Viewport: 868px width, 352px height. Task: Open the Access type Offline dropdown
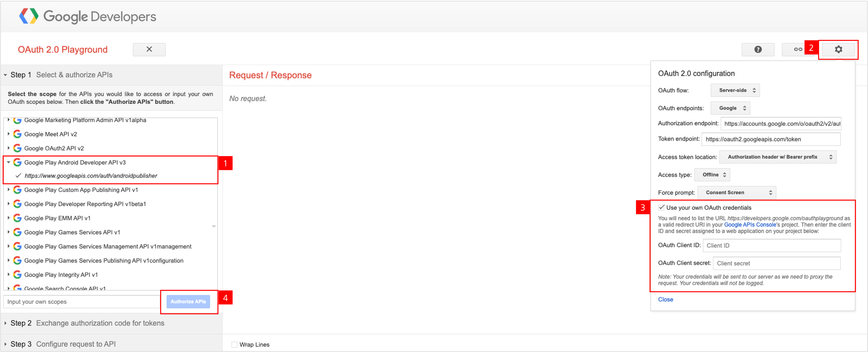pyautogui.click(x=712, y=175)
